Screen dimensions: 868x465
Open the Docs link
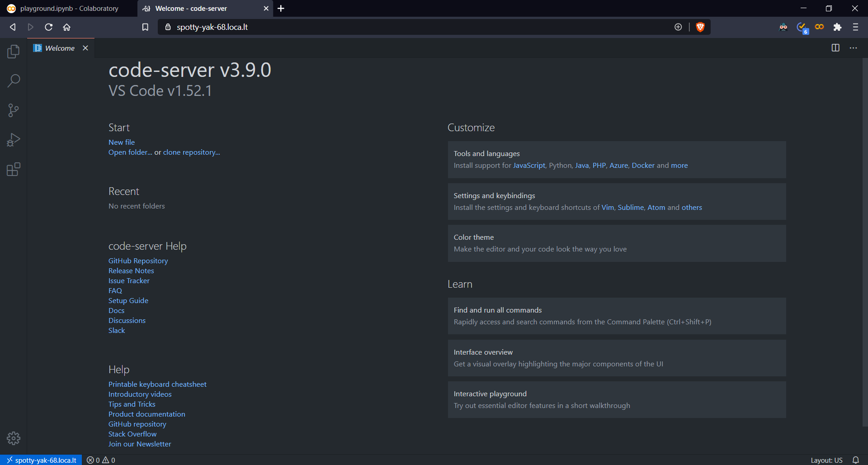pyautogui.click(x=116, y=310)
